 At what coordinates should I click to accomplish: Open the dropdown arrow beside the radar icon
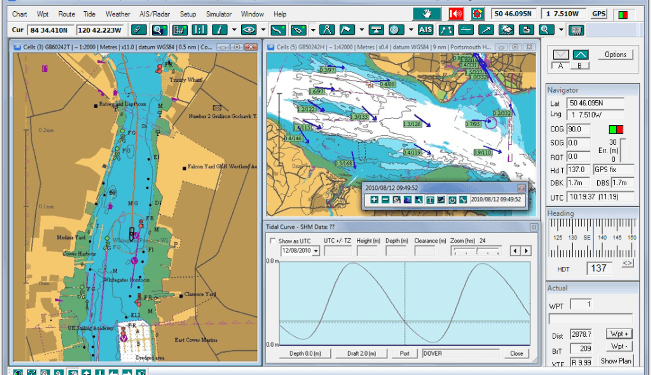click(x=411, y=30)
